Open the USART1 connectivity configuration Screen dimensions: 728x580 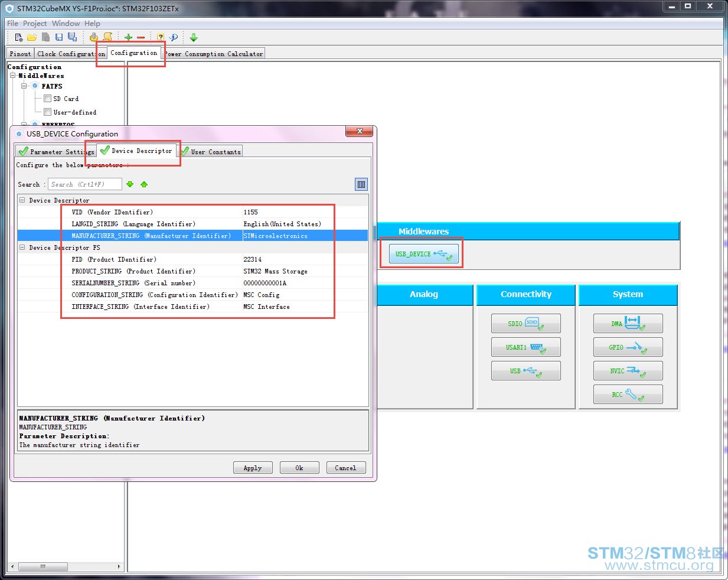click(525, 347)
